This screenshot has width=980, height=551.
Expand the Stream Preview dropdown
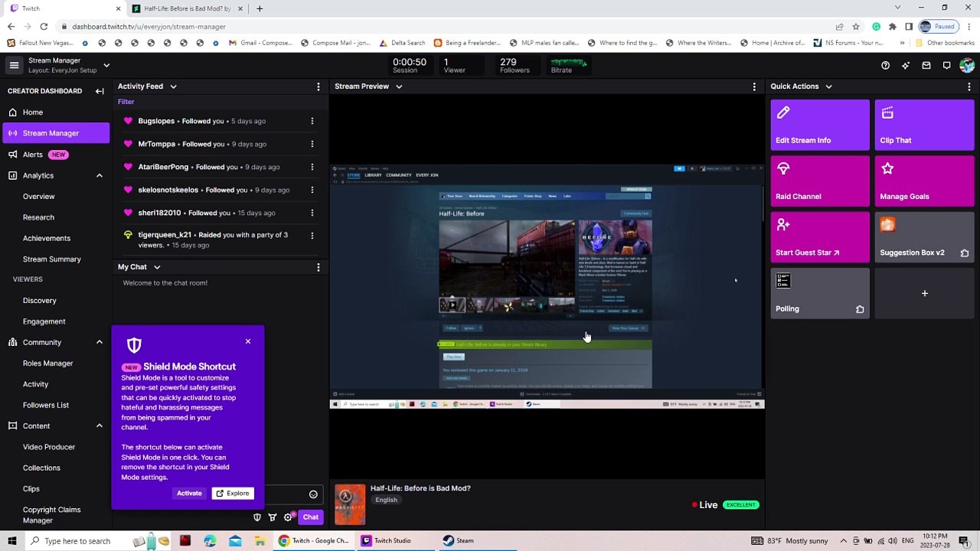coord(399,86)
